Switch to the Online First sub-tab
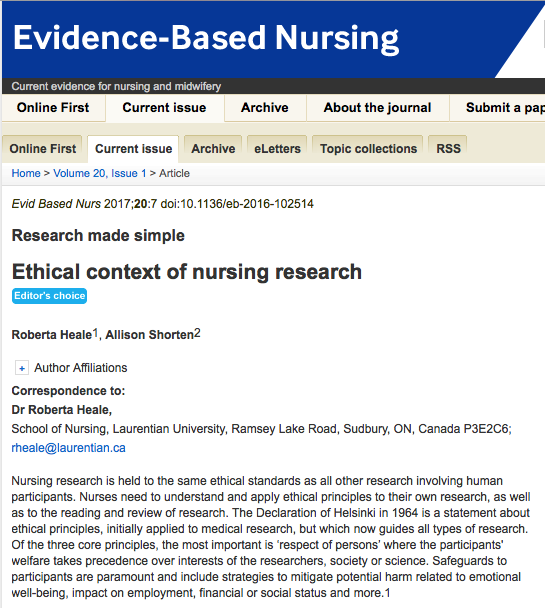This screenshot has height=608, width=545. [x=43, y=149]
